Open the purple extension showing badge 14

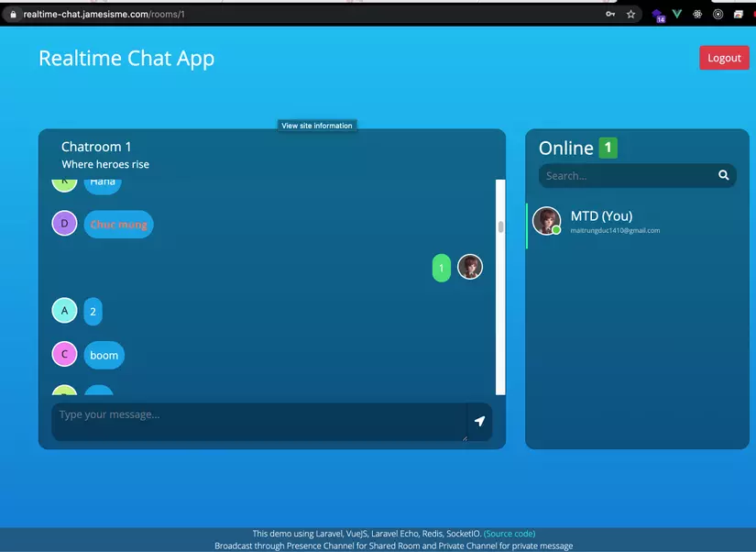point(656,14)
